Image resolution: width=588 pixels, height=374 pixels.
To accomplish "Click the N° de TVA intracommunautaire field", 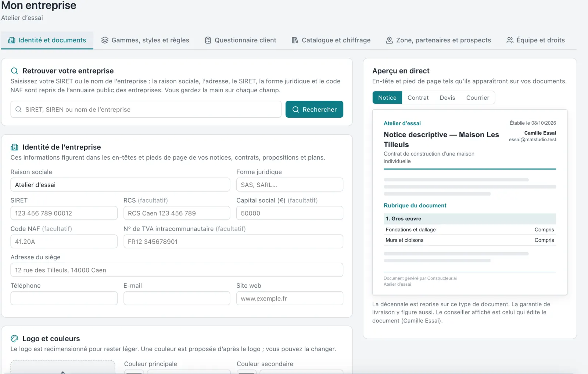I will pos(233,242).
